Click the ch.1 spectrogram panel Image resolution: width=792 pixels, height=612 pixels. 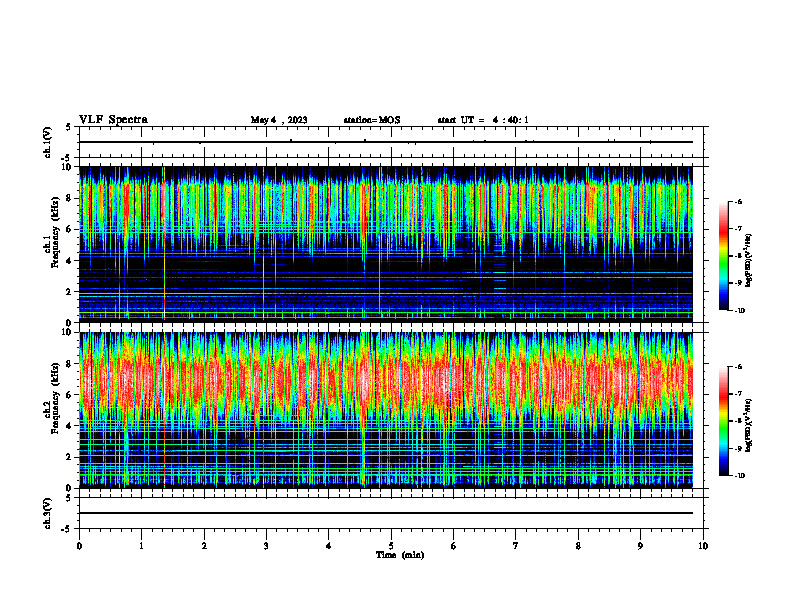[x=386, y=244]
